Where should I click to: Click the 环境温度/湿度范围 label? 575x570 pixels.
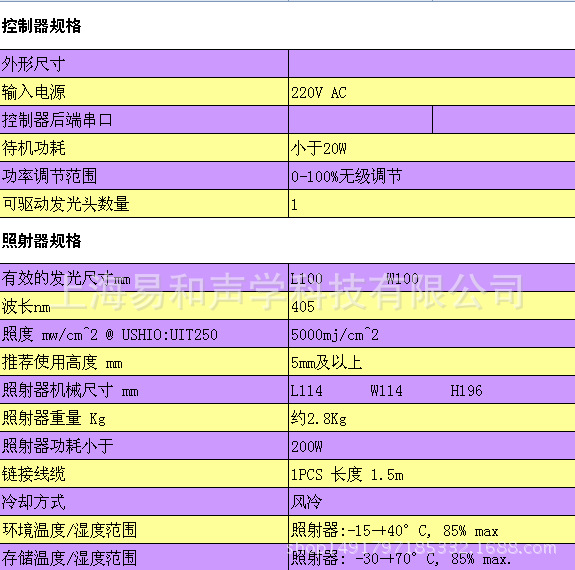click(69, 530)
